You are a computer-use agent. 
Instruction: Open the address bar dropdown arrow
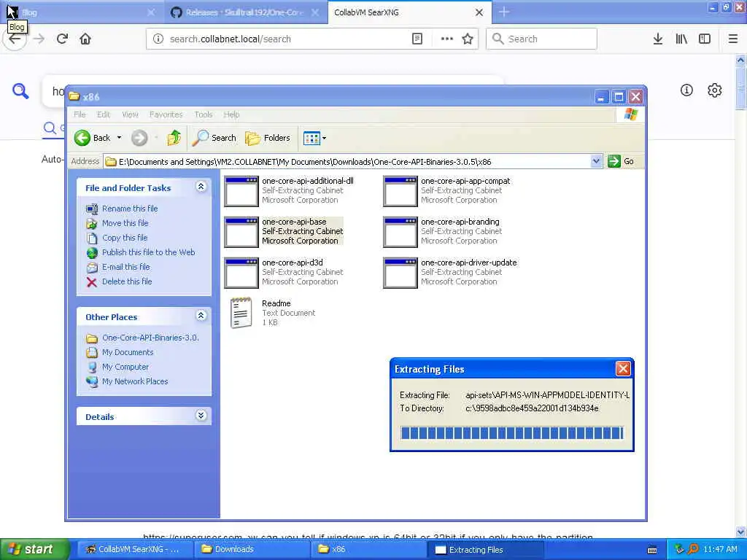tap(595, 161)
